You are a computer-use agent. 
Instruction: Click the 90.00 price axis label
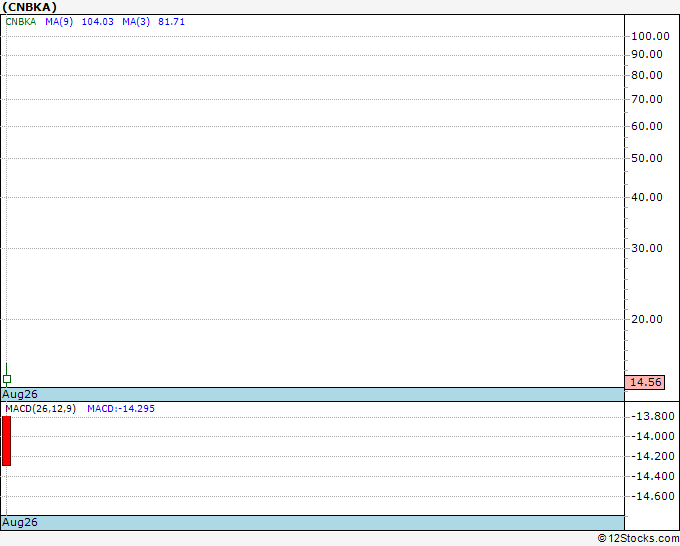[647, 55]
